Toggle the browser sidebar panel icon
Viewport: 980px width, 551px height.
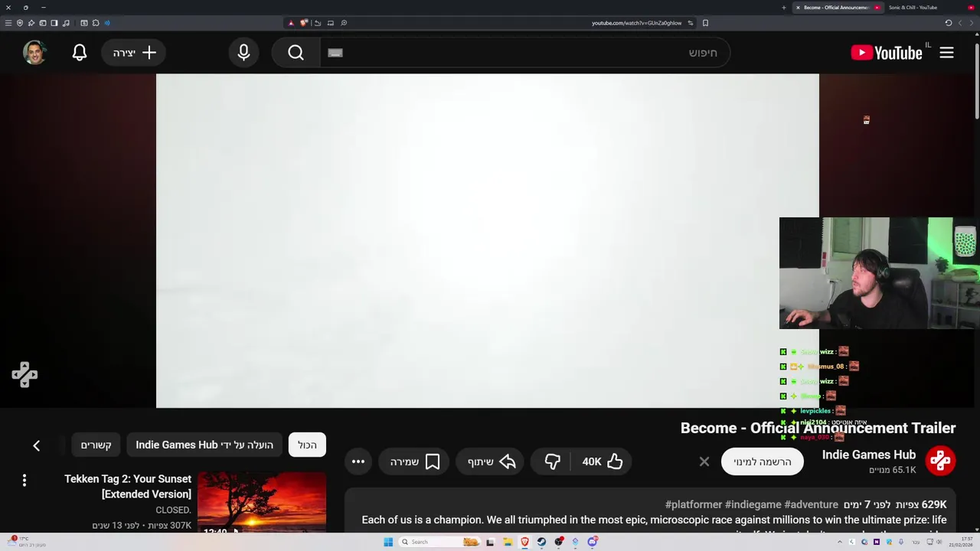tap(54, 23)
